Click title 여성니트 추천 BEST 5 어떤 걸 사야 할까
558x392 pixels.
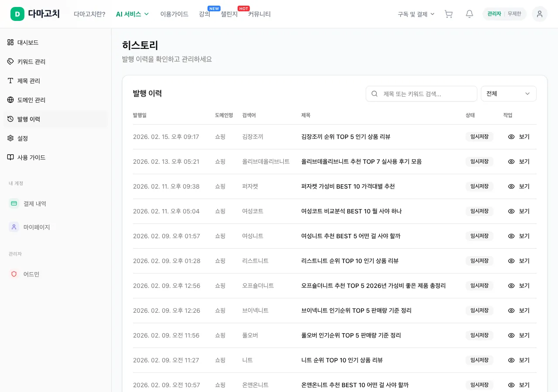click(x=351, y=236)
